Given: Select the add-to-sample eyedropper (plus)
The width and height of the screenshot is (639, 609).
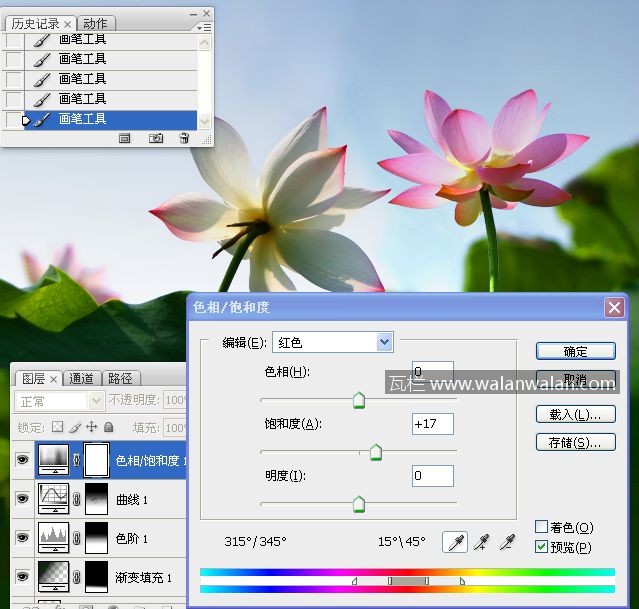Looking at the screenshot, I should coord(481,542).
